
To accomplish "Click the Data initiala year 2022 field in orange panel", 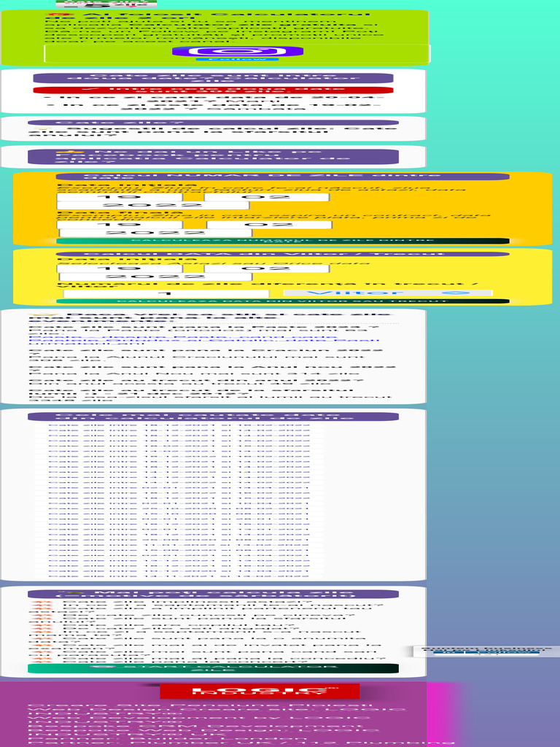I will tap(154, 205).
